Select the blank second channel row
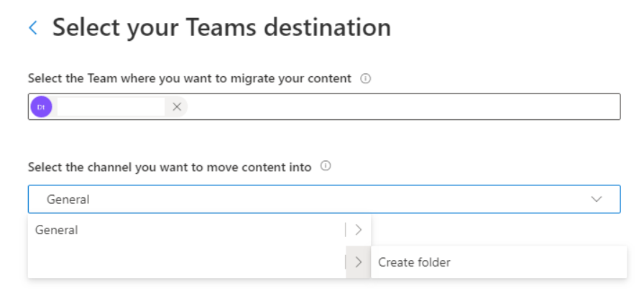644x306 pixels. (x=180, y=262)
